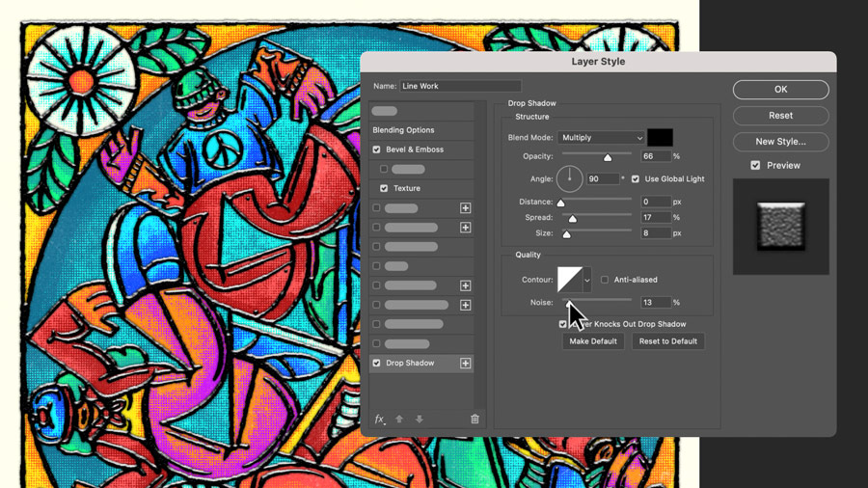Click the Spread value field showing 17

point(656,217)
